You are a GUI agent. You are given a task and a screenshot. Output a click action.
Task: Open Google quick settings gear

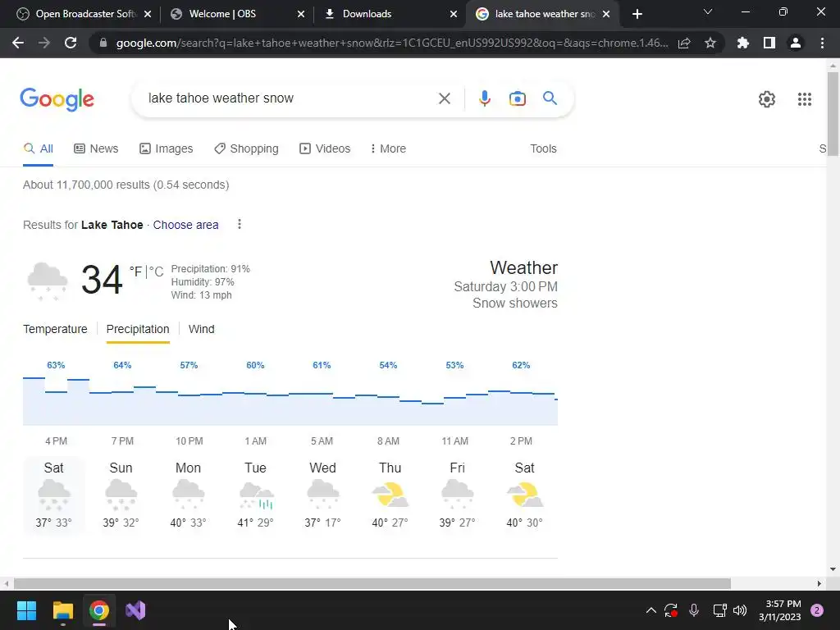(x=767, y=99)
